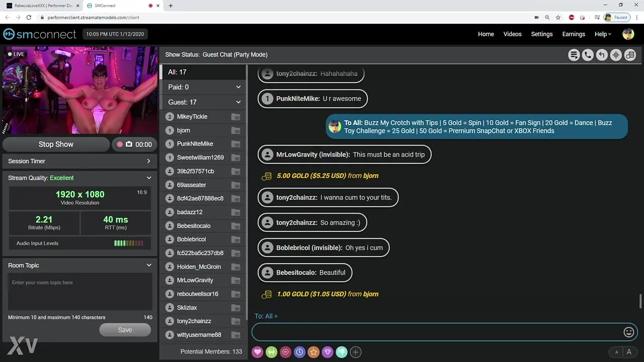Decrease chat font size with small A

(x=616, y=352)
